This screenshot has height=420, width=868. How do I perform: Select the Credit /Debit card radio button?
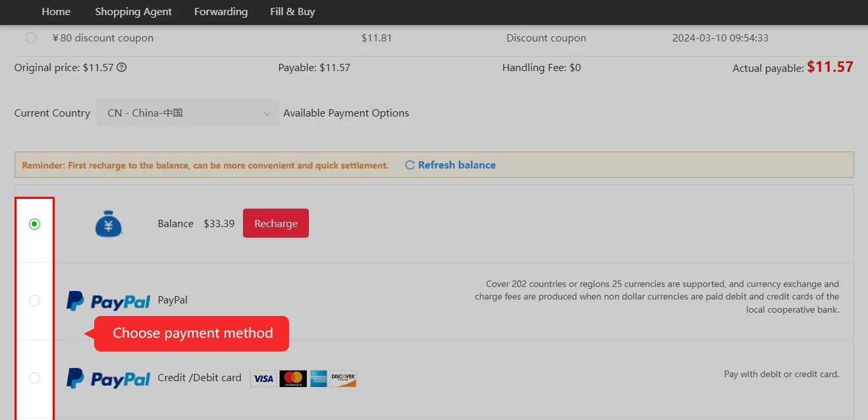pos(34,378)
